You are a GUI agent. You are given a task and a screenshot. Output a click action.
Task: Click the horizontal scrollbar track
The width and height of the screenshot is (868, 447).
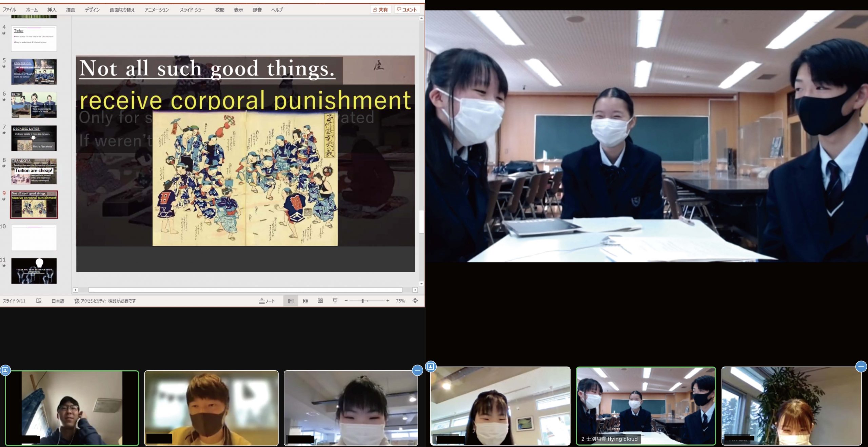click(245, 290)
